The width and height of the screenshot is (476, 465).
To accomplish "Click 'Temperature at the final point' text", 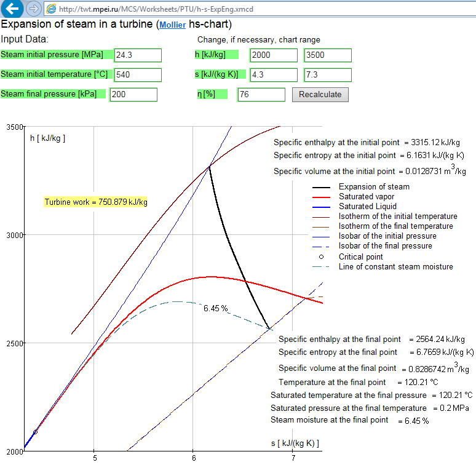I will [332, 383].
